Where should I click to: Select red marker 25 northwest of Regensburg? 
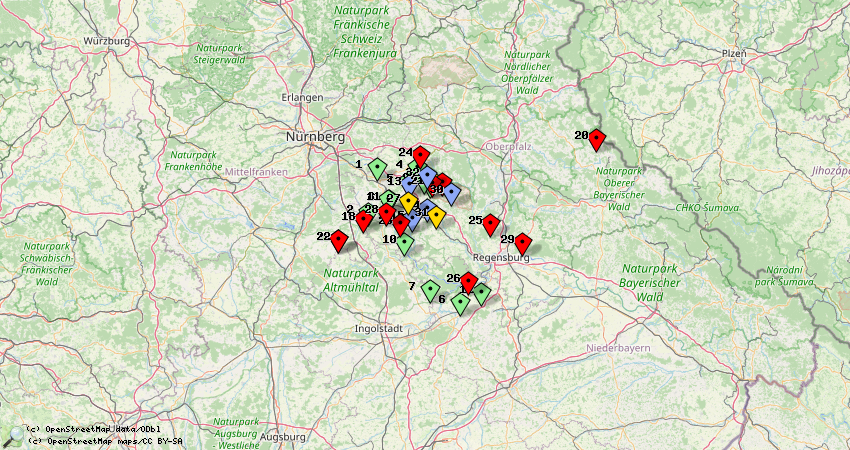[491, 224]
